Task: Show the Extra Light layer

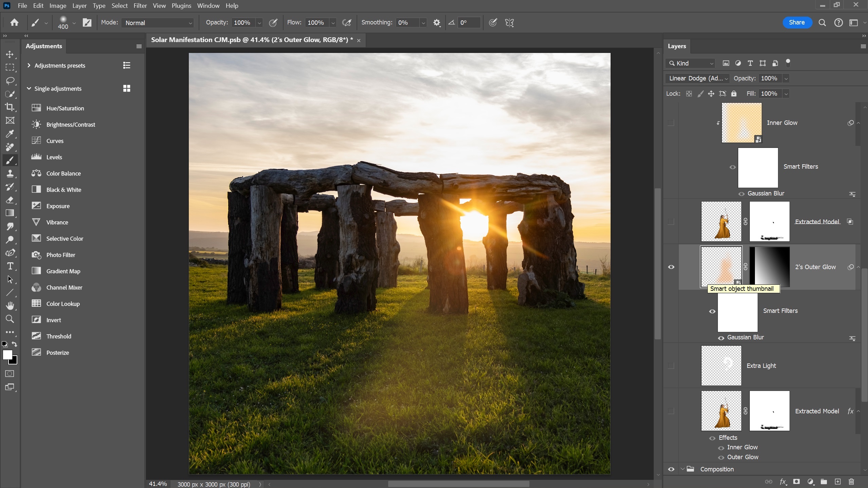Action: (671, 365)
